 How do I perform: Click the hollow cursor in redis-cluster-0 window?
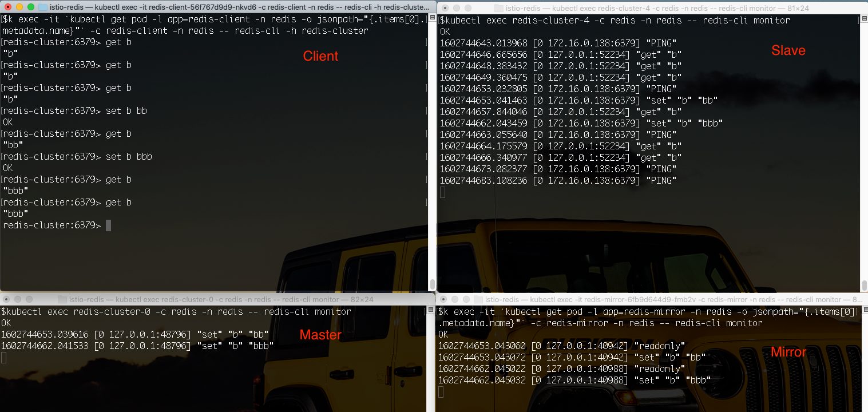point(4,358)
